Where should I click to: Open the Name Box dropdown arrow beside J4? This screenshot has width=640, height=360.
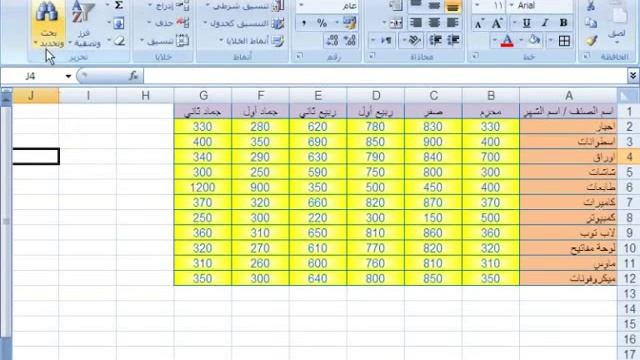pyautogui.click(x=68, y=76)
